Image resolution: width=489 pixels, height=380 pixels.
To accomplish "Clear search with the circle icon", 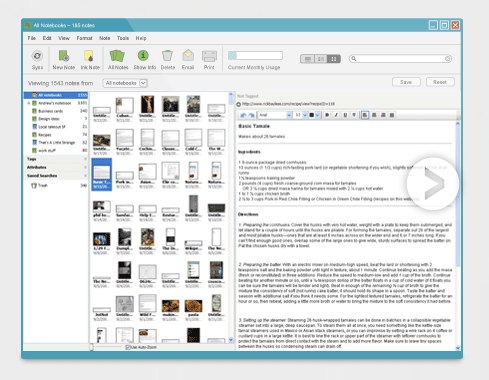I will click(x=448, y=59).
